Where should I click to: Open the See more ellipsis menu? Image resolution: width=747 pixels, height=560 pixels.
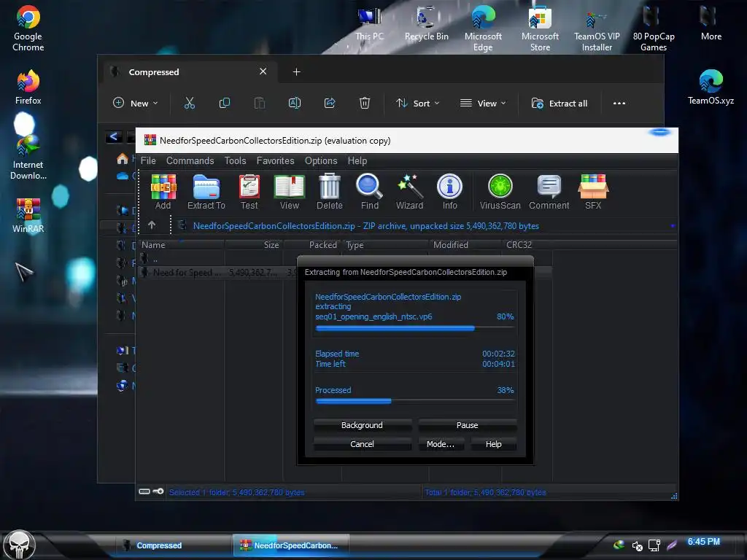pyautogui.click(x=619, y=104)
